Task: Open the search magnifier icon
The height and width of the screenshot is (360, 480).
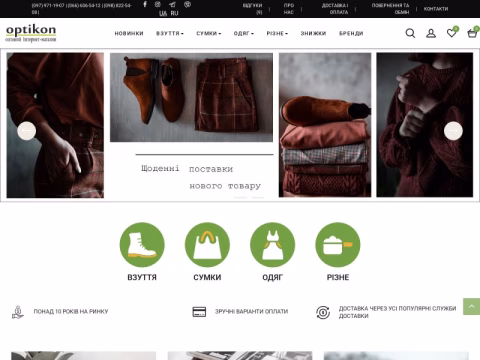Action: pos(410,33)
